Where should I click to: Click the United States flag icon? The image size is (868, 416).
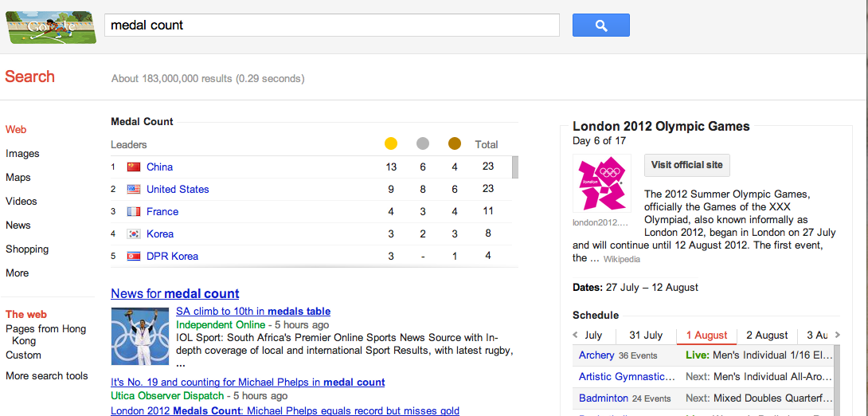coord(134,190)
